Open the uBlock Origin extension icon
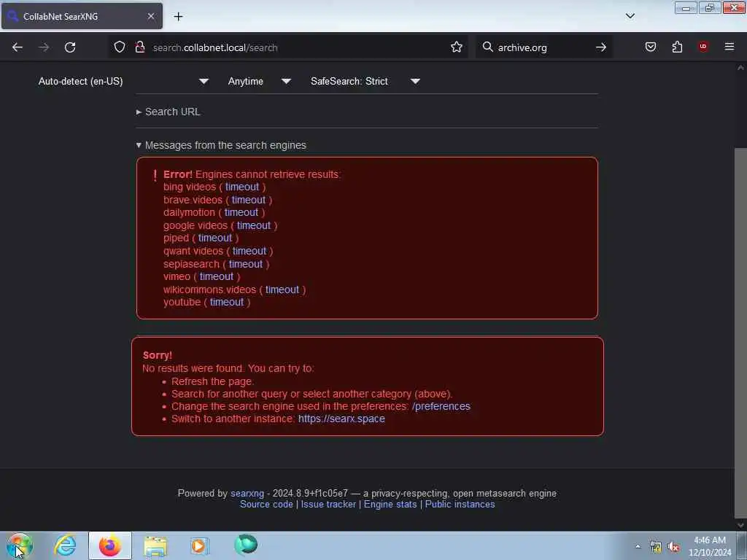The width and height of the screenshot is (747, 560). (x=703, y=47)
